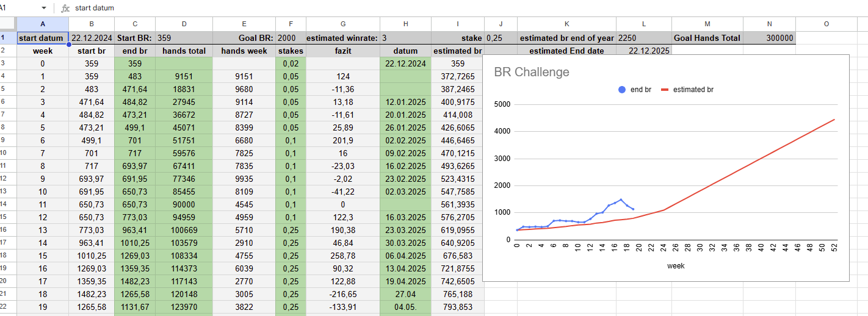
Task: Click the 'estimated End date' cell
Action: point(567,51)
